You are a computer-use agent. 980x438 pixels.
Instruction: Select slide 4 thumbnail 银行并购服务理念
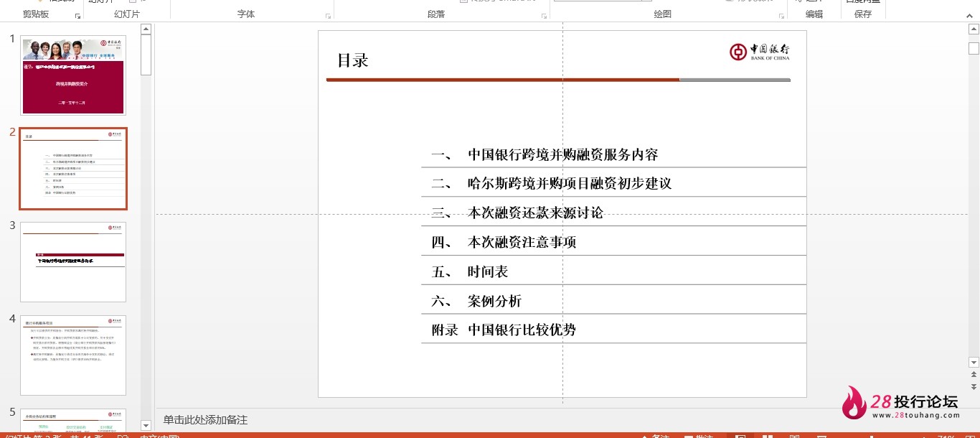(x=73, y=355)
